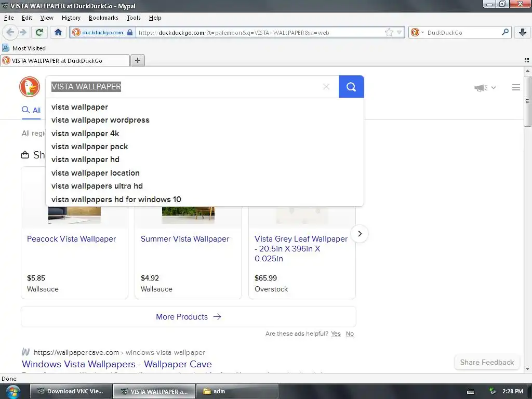The height and width of the screenshot is (399, 532).
Task: Open the Bookmarks menu
Action: (103, 18)
